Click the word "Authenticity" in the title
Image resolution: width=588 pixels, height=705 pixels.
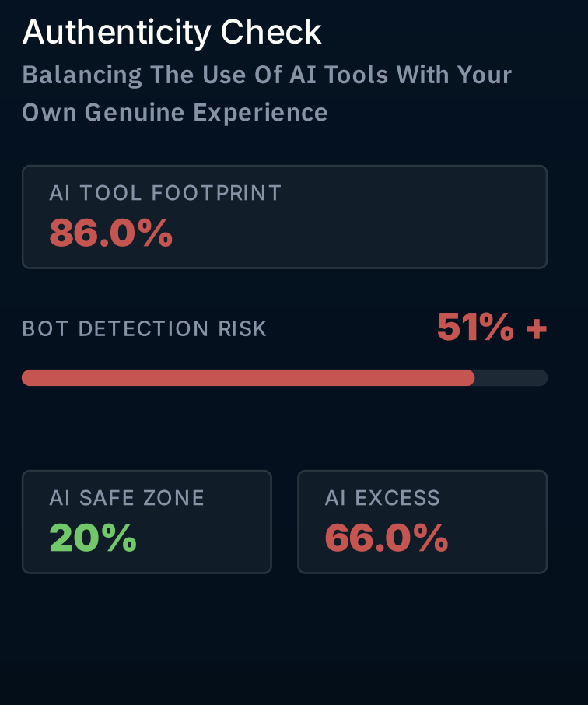(117, 33)
